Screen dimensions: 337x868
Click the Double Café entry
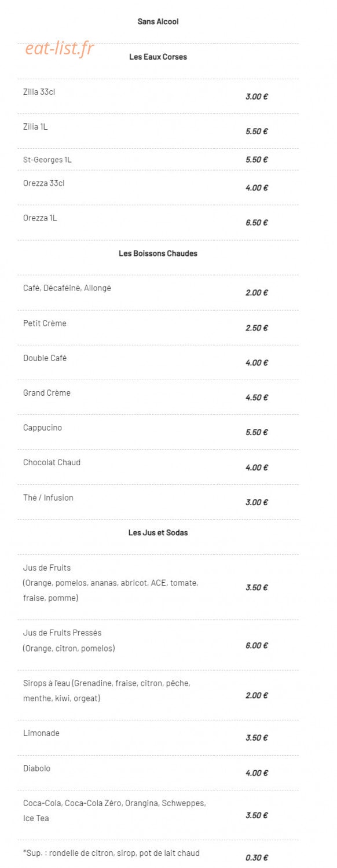45,358
